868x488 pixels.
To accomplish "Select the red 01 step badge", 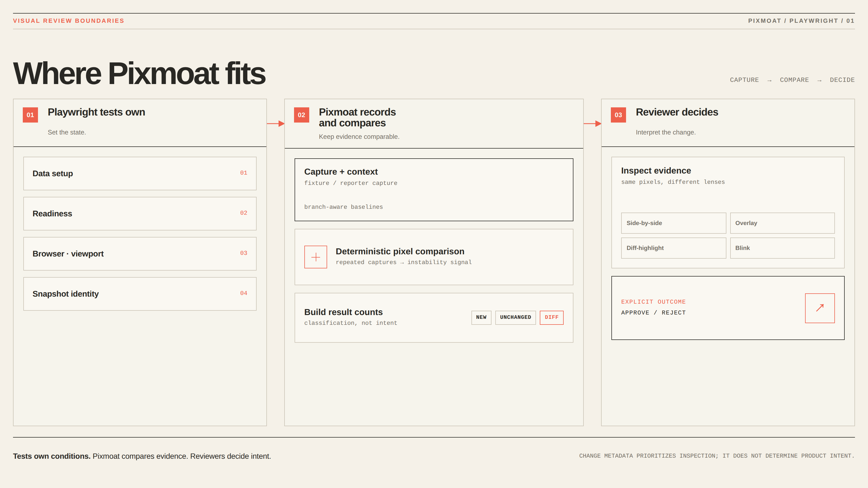I will pos(30,115).
